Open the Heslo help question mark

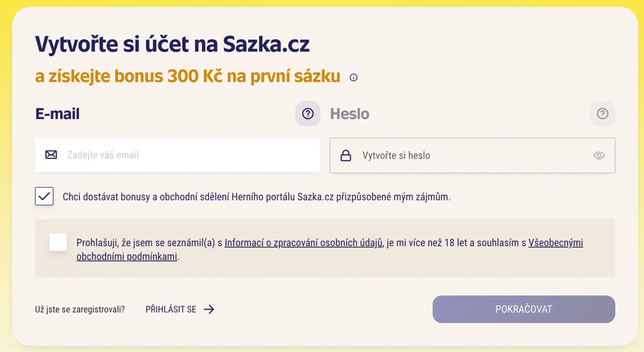pos(602,114)
